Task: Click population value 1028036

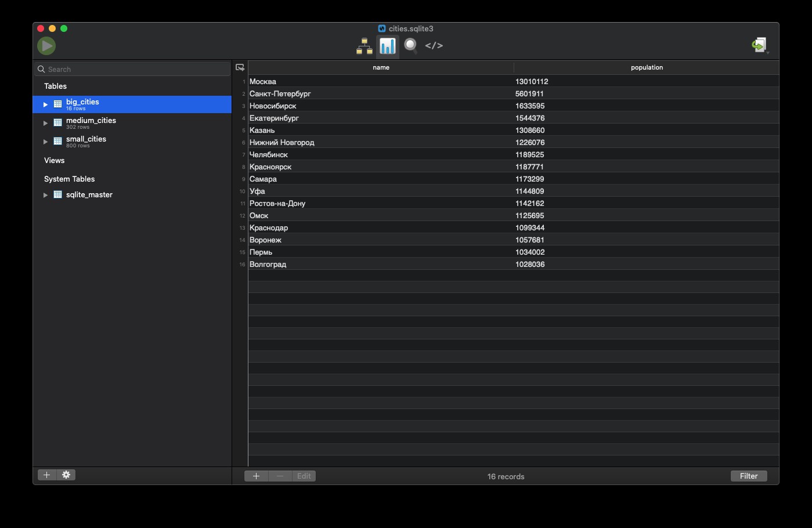Action: [530, 264]
